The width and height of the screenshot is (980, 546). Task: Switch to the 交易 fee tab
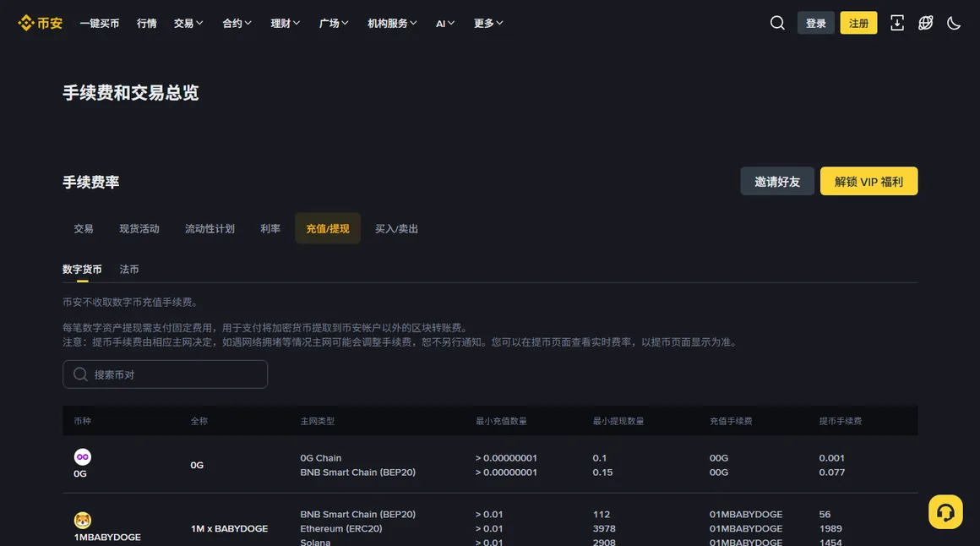click(x=83, y=229)
